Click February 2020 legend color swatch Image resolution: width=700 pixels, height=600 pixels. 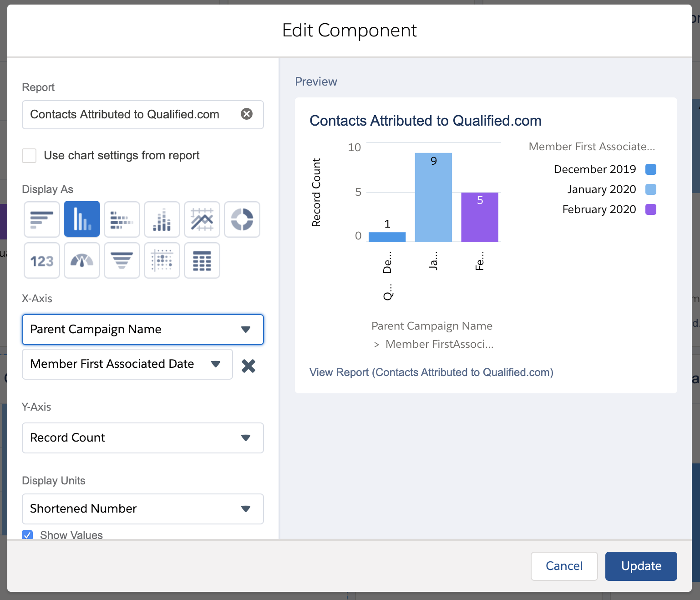(651, 209)
